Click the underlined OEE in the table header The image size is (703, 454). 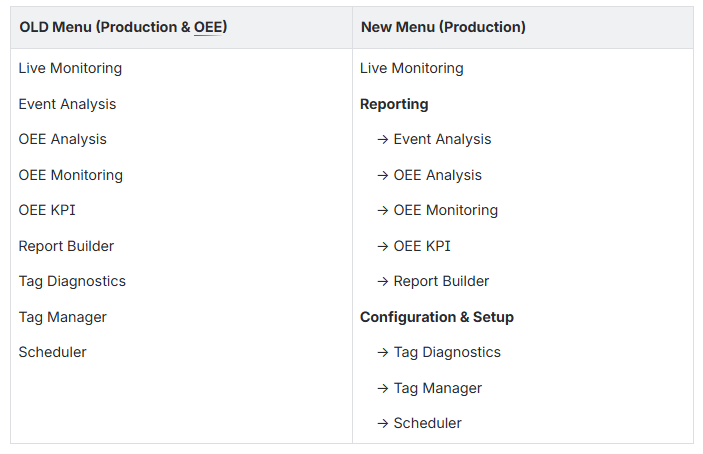pyautogui.click(x=208, y=27)
